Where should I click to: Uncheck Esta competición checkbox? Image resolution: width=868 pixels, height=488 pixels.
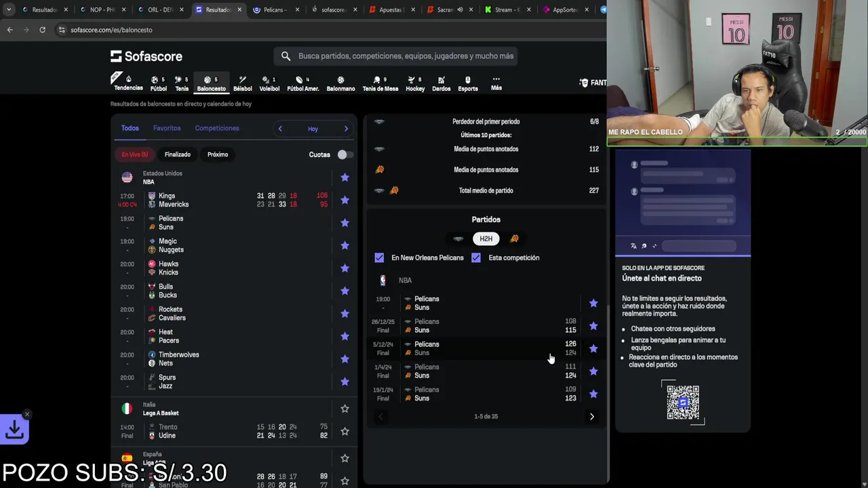point(476,258)
